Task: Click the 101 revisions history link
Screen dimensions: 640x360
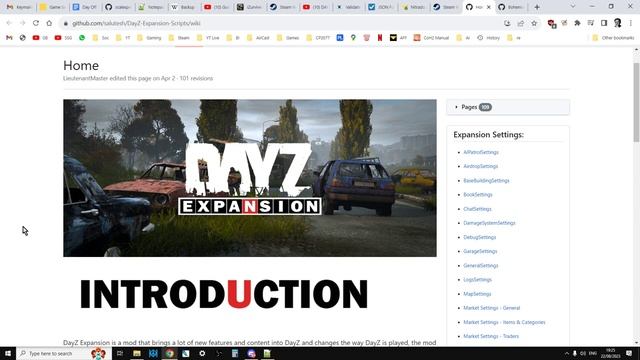Action: (x=196, y=78)
